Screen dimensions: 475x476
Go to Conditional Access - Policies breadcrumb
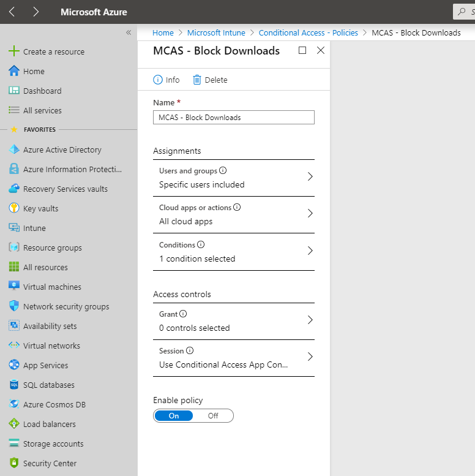308,32
